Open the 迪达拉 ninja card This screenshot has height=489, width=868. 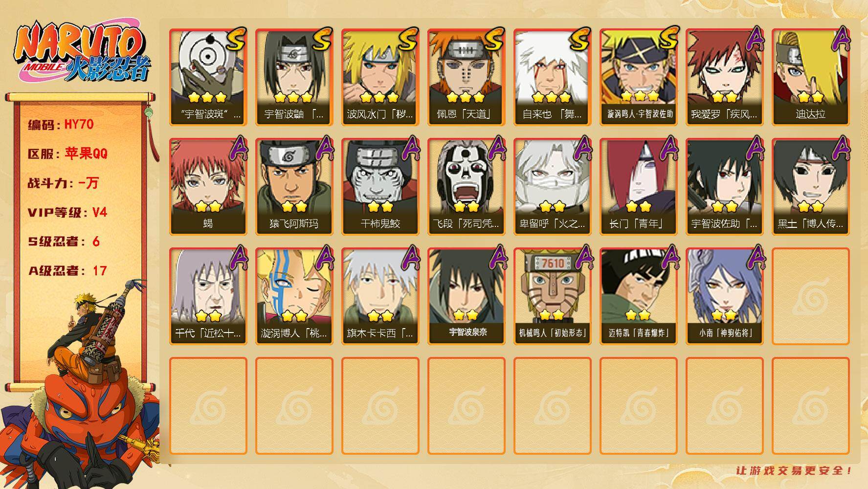pyautogui.click(x=810, y=77)
